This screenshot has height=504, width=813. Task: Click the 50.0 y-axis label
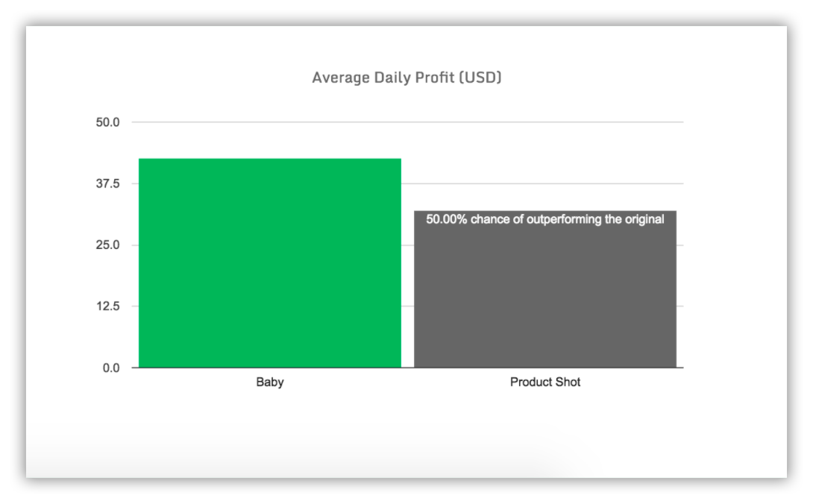click(x=107, y=122)
